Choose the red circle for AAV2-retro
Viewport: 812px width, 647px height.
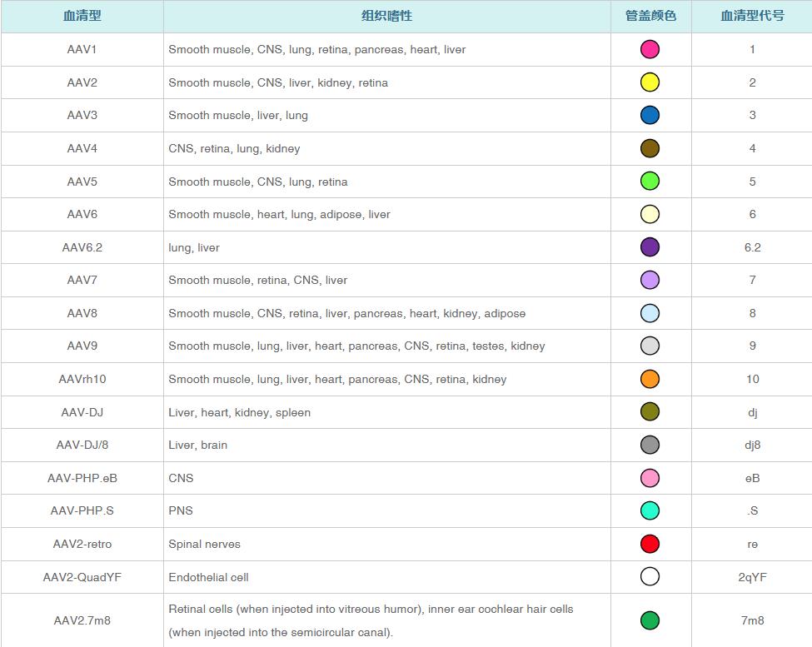pyautogui.click(x=650, y=544)
